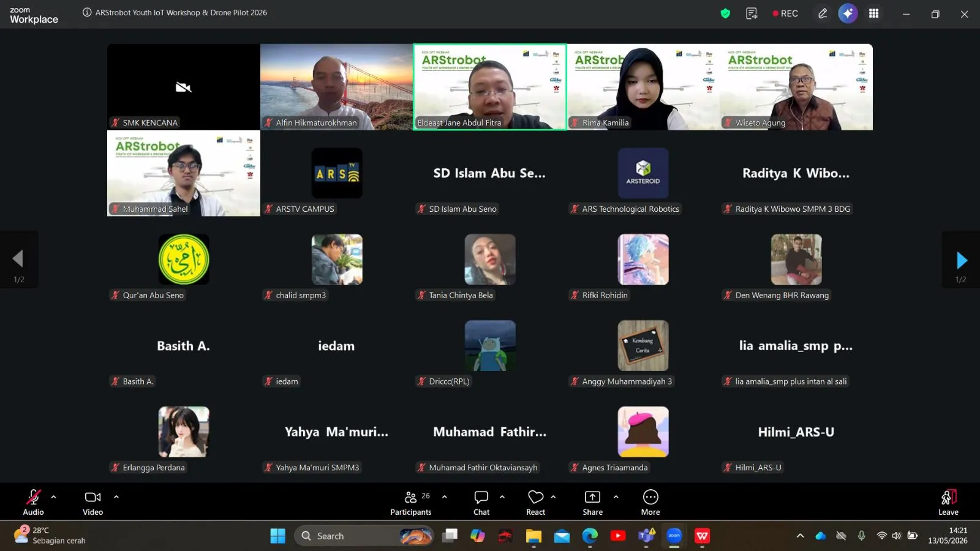Screen dimensions: 980x551
Task: Click the green encryption shield icon
Action: [x=725, y=13]
